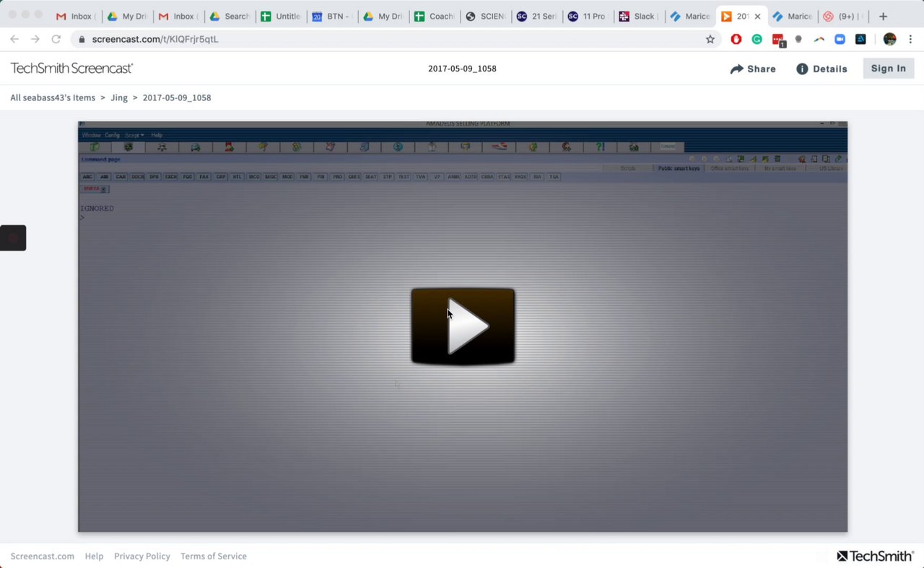The height and width of the screenshot is (568, 924).
Task: Switch to the Untitled spreadsheet tab
Action: pyautogui.click(x=280, y=16)
